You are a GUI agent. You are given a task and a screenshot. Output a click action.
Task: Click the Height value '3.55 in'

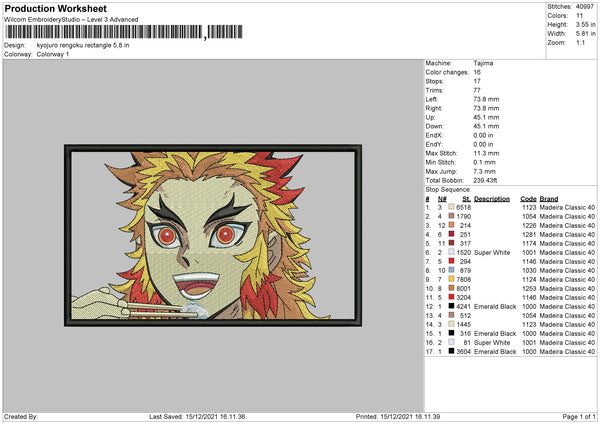[x=585, y=24]
